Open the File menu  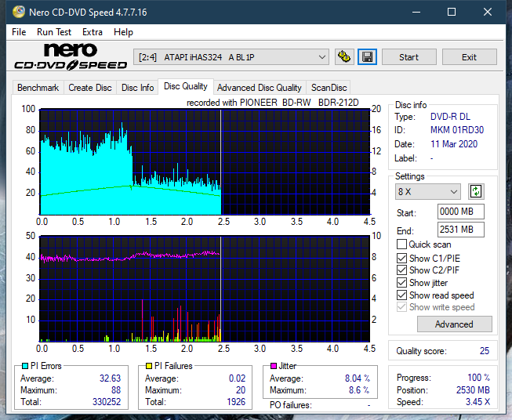coord(19,32)
